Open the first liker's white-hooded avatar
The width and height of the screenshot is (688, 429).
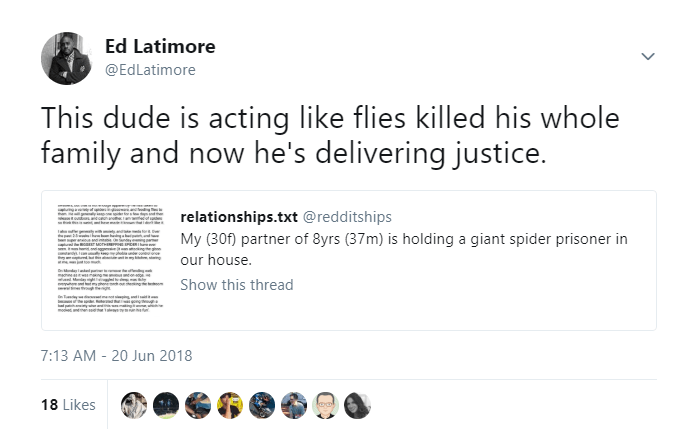(134, 405)
